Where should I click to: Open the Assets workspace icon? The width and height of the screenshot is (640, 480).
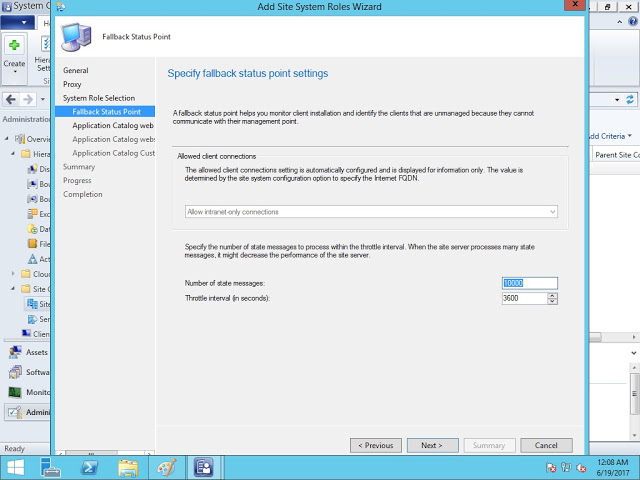(x=15, y=352)
